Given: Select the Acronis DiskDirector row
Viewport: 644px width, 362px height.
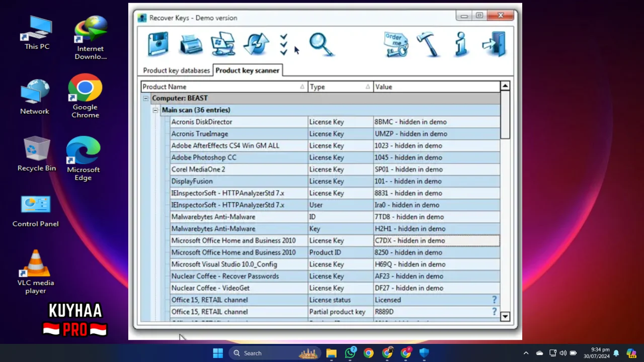Looking at the screenshot, I should [335, 122].
